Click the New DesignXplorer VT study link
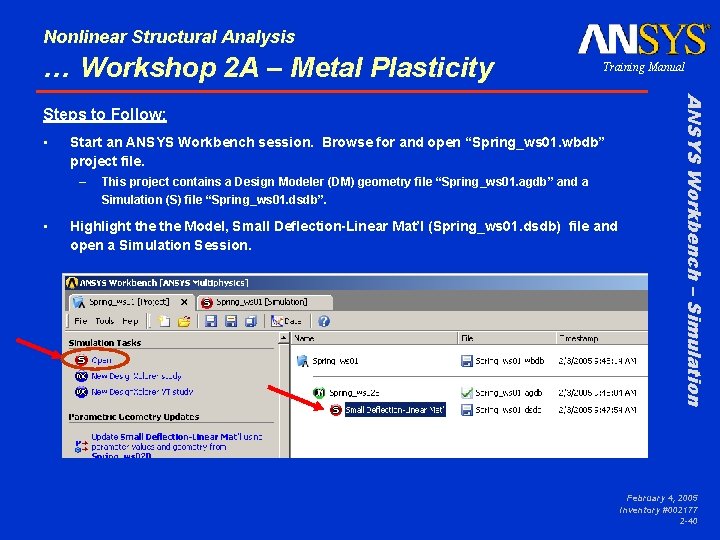The image size is (720, 540). [142, 392]
